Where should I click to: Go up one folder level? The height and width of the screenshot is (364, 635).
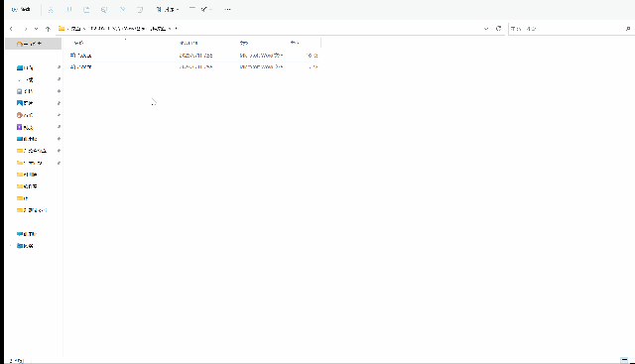click(48, 29)
